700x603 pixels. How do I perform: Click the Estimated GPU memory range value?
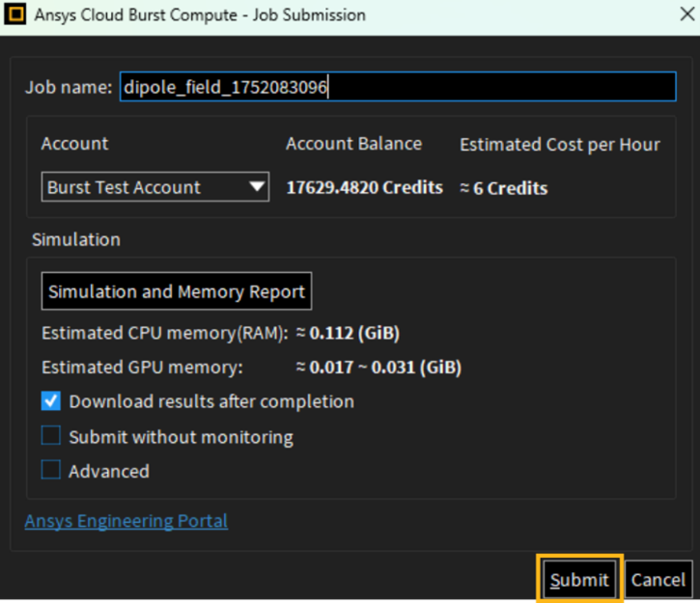pyautogui.click(x=378, y=368)
